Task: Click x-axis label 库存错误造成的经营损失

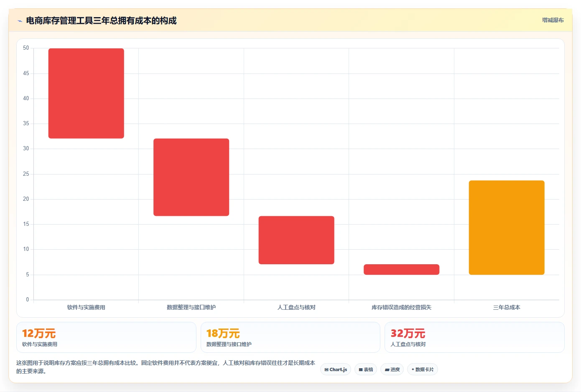Action: click(401, 307)
